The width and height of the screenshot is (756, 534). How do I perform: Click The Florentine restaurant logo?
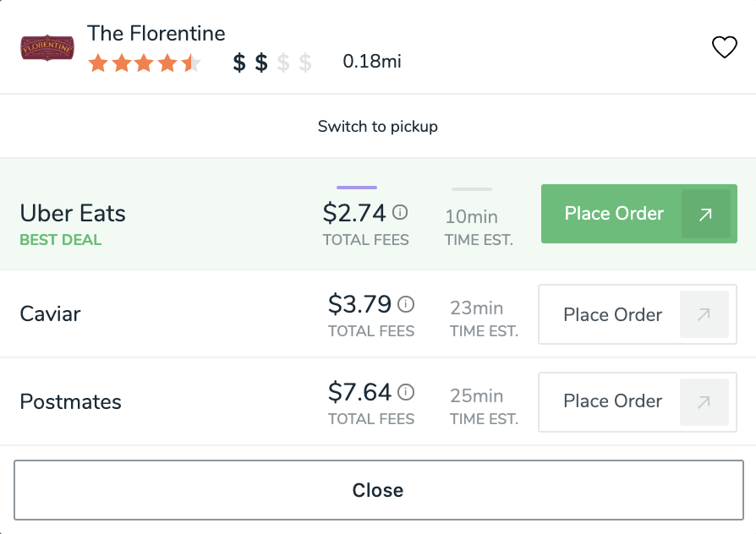coord(47,47)
